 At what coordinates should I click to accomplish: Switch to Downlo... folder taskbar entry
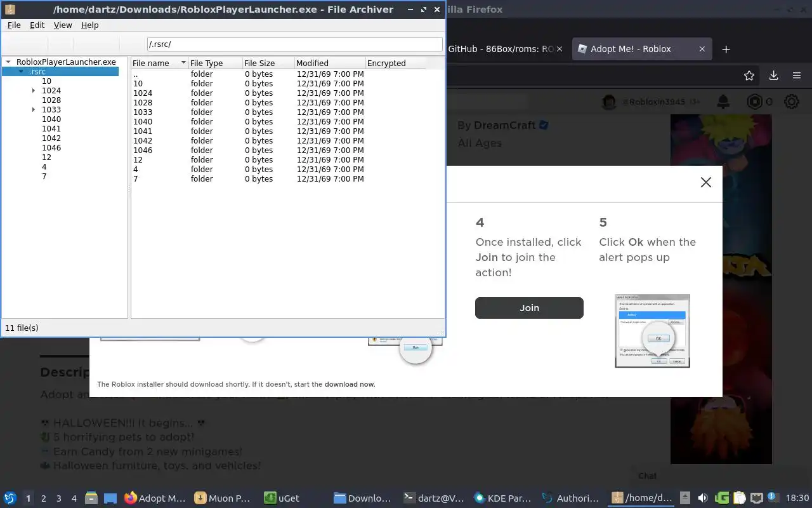click(x=362, y=498)
